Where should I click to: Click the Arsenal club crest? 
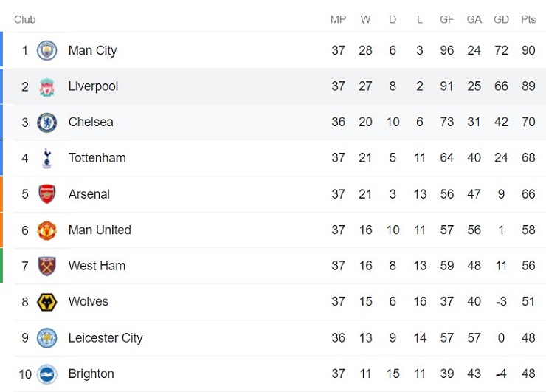(x=47, y=194)
